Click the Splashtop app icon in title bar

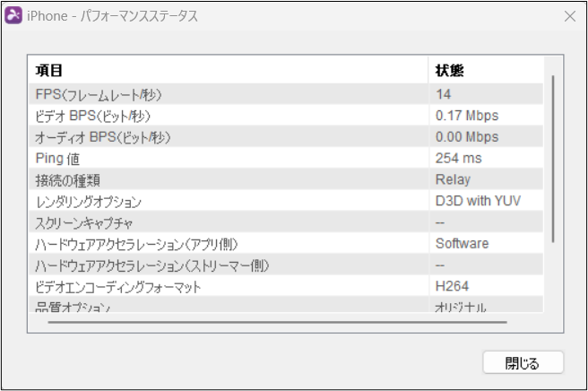pyautogui.click(x=13, y=16)
